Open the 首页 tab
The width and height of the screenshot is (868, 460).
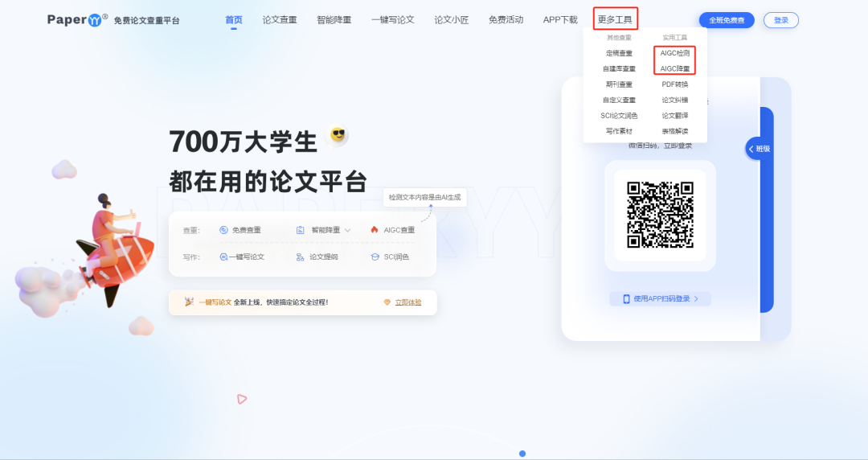coord(234,20)
